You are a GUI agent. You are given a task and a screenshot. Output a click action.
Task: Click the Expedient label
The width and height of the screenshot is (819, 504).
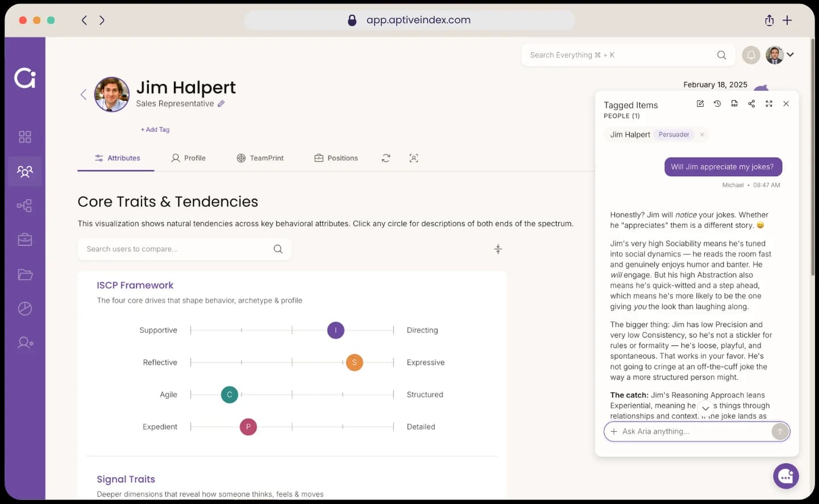pyautogui.click(x=160, y=427)
